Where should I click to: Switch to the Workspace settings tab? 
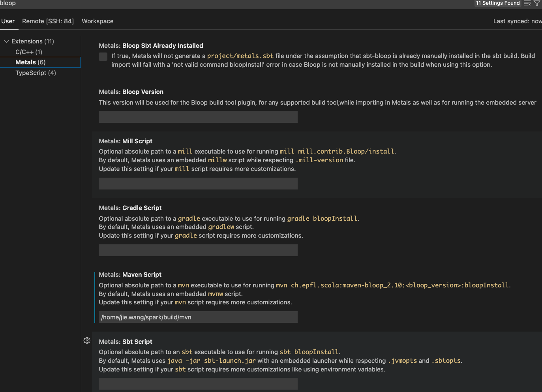98,21
